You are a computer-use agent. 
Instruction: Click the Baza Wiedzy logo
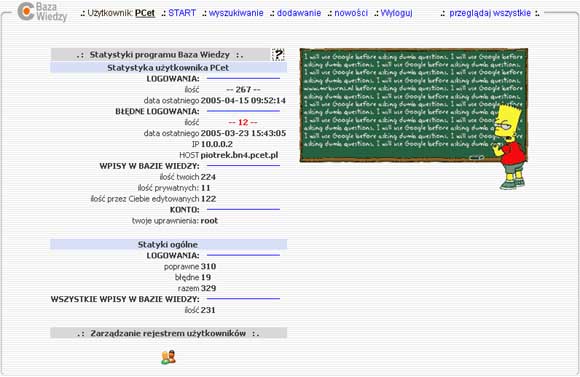(x=43, y=12)
